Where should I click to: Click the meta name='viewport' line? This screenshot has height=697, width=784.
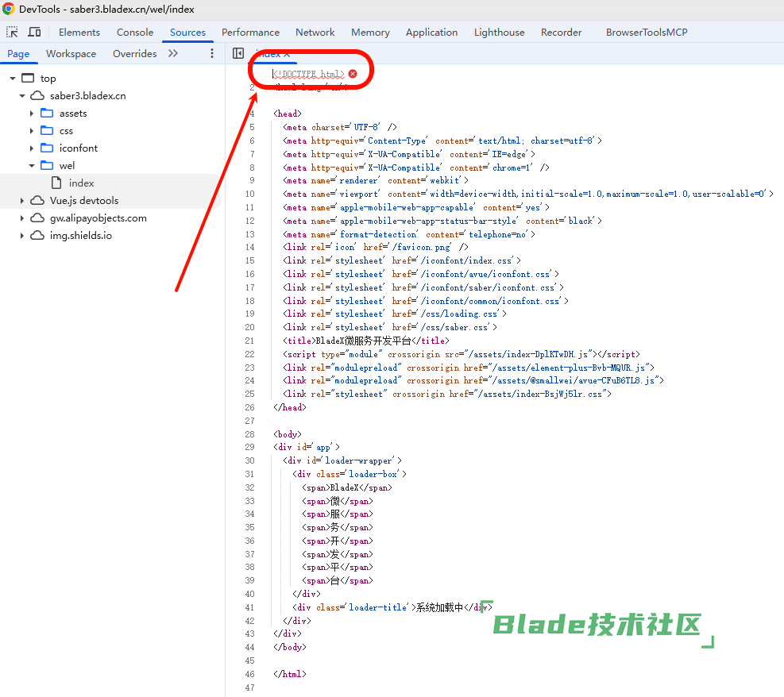[x=528, y=194]
